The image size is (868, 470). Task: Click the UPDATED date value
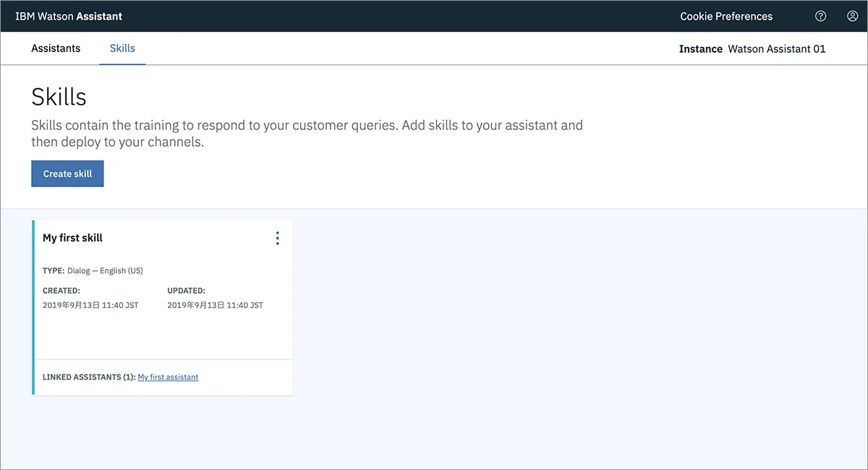tap(215, 305)
